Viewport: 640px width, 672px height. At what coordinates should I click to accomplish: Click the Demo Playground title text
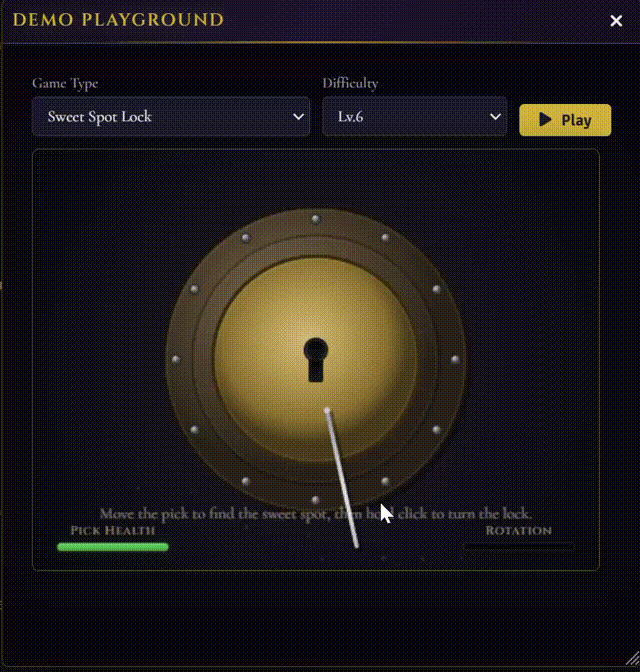(118, 20)
